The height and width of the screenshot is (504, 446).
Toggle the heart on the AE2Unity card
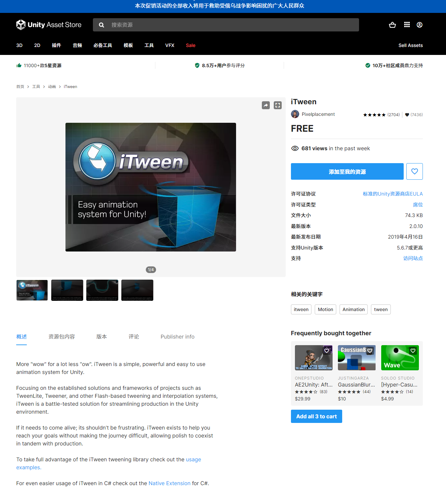(x=327, y=350)
